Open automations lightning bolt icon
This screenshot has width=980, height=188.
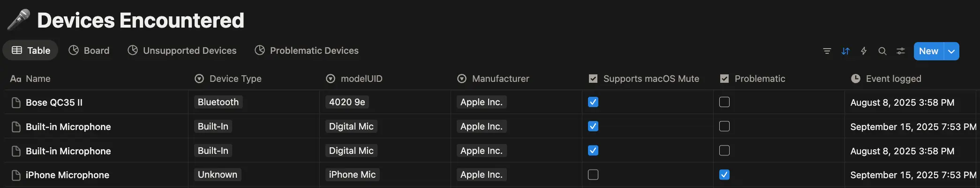click(864, 51)
